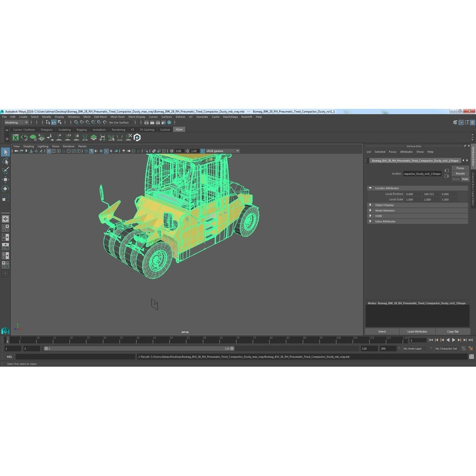The image size is (476, 476).
Task: Click Select button at panel bottom
Action: tap(382, 331)
